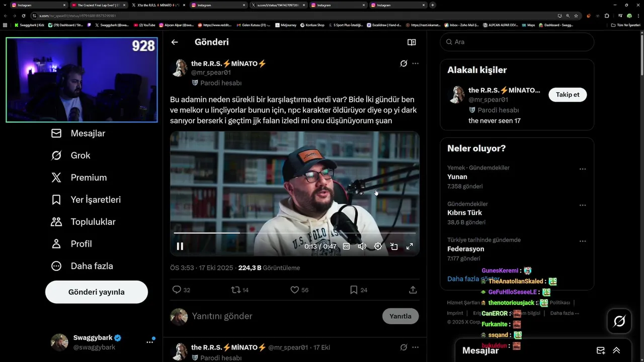Reload the page
644x362 pixels.
click(23, 16)
